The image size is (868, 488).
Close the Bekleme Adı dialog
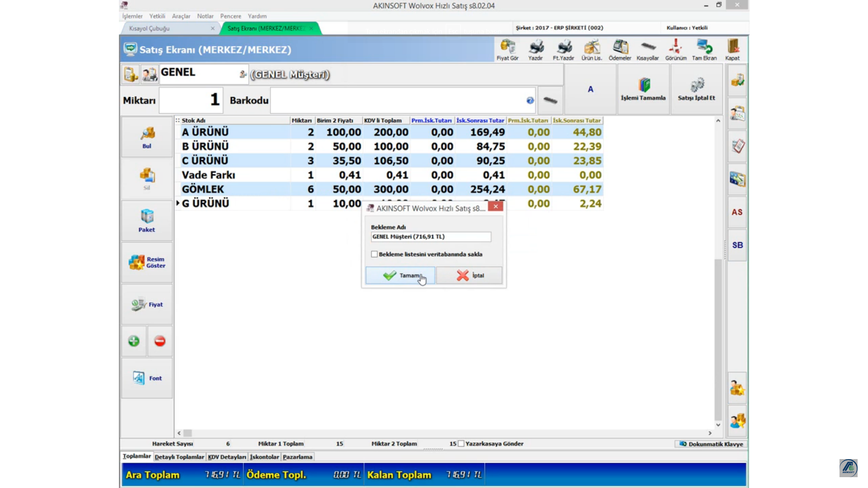[x=495, y=206]
